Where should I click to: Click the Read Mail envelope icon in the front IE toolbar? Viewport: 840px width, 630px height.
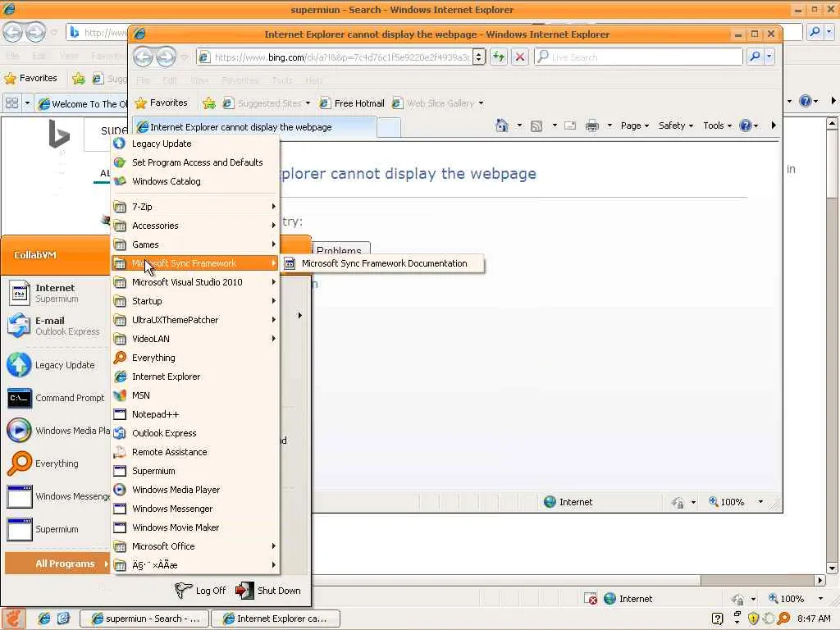[x=570, y=126]
